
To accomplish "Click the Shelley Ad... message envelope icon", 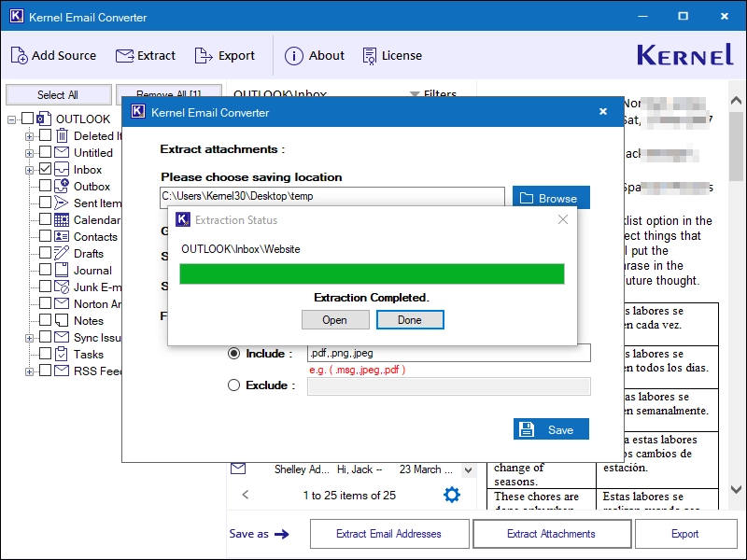I will 238,469.
